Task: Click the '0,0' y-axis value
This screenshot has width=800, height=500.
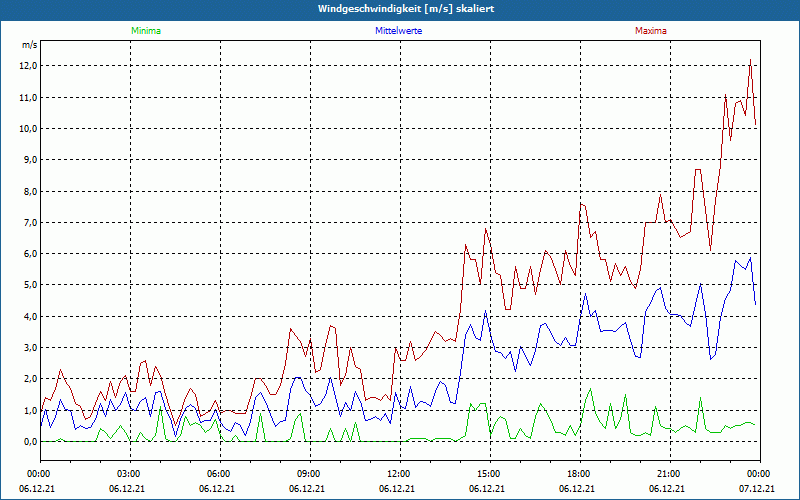Action: tap(31, 442)
